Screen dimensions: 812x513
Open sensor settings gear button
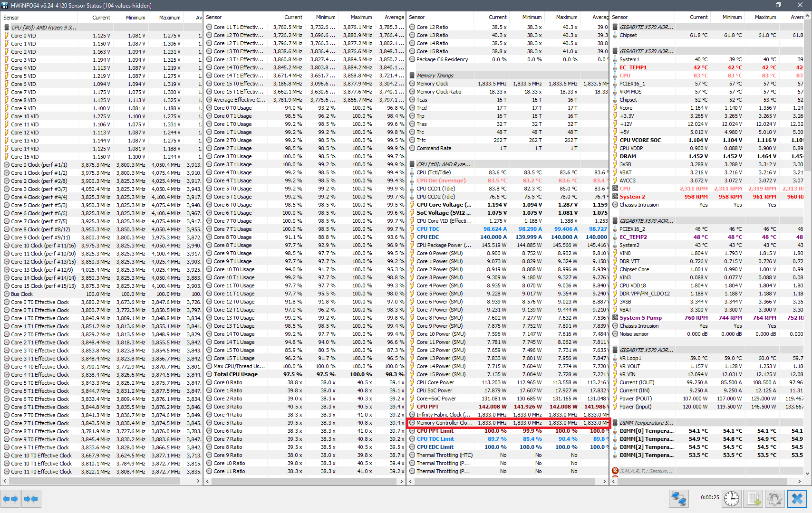(x=775, y=499)
